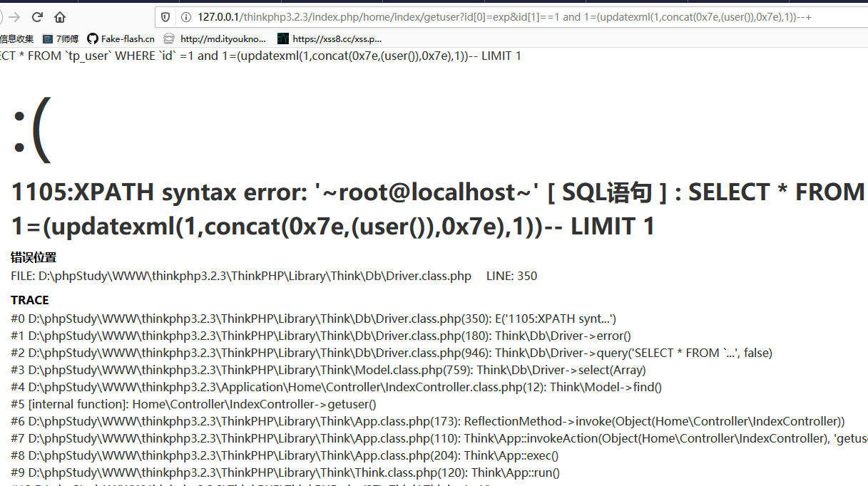Click trace line #1 Driver->error()
Viewport: 868px width, 486px height.
pos(321,336)
